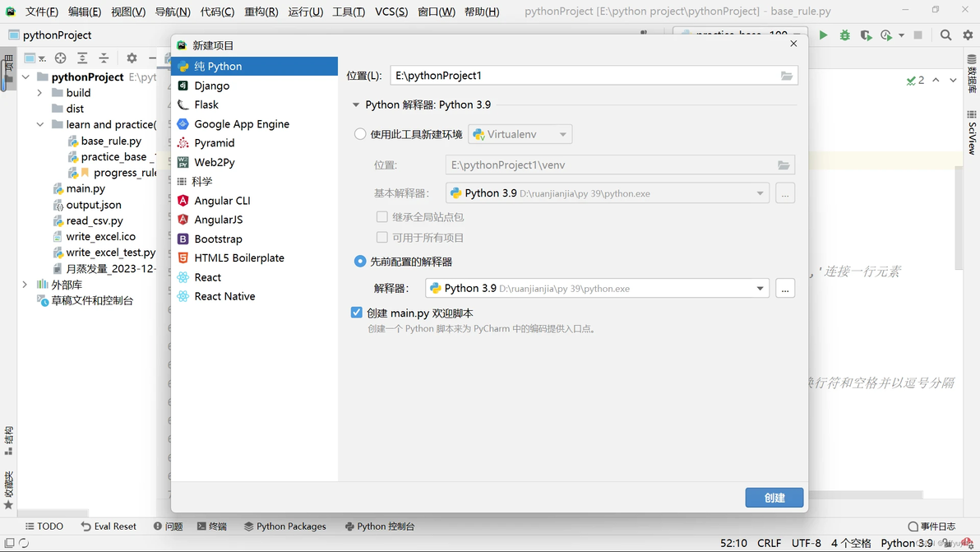This screenshot has height=552, width=980.
Task: Select opened file target icon in project panel
Action: click(60, 58)
